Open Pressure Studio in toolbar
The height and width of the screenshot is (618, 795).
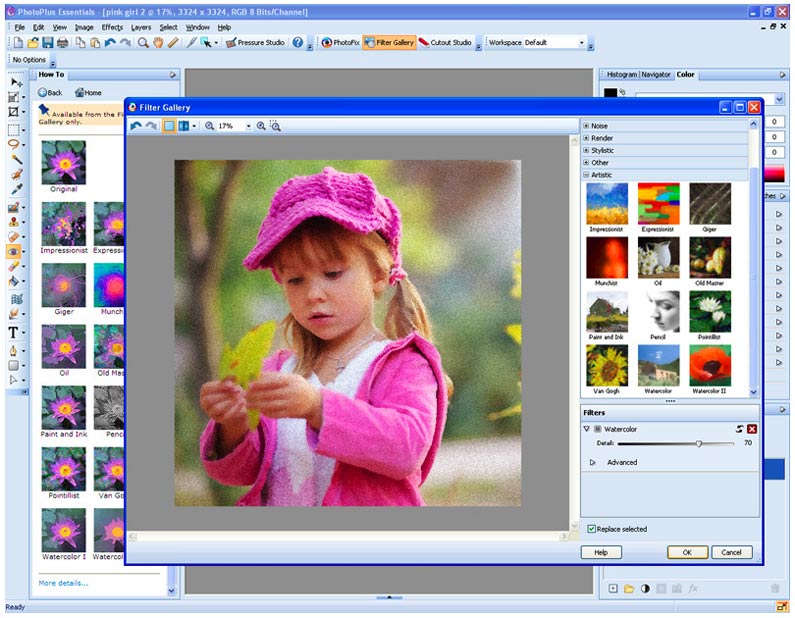254,43
